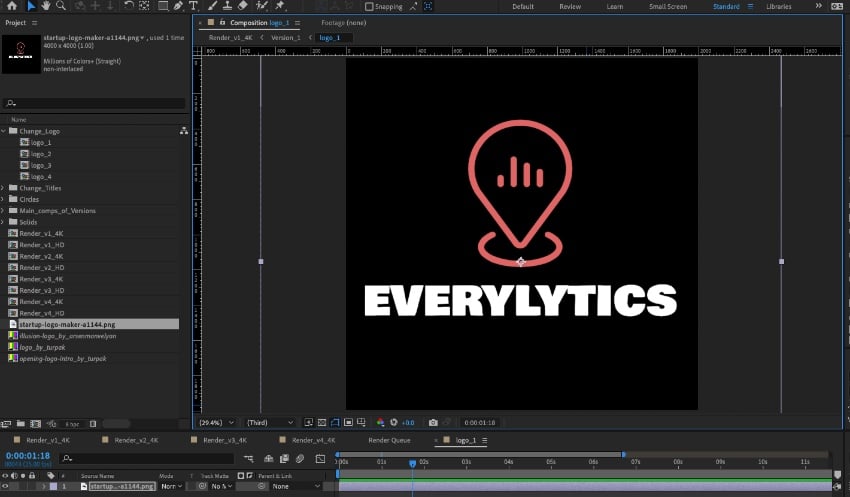Open the layer blending Mode dropdown

pos(171,487)
